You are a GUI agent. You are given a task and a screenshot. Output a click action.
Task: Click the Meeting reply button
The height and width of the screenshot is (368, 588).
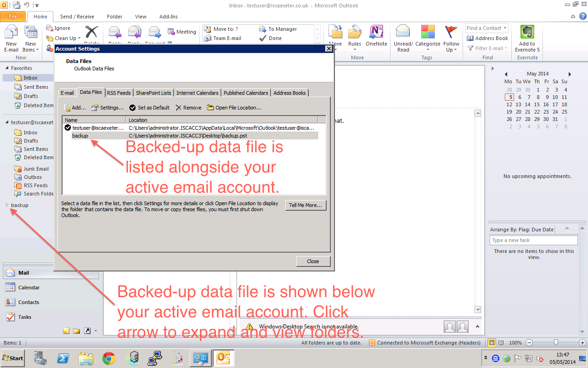pyautogui.click(x=181, y=32)
